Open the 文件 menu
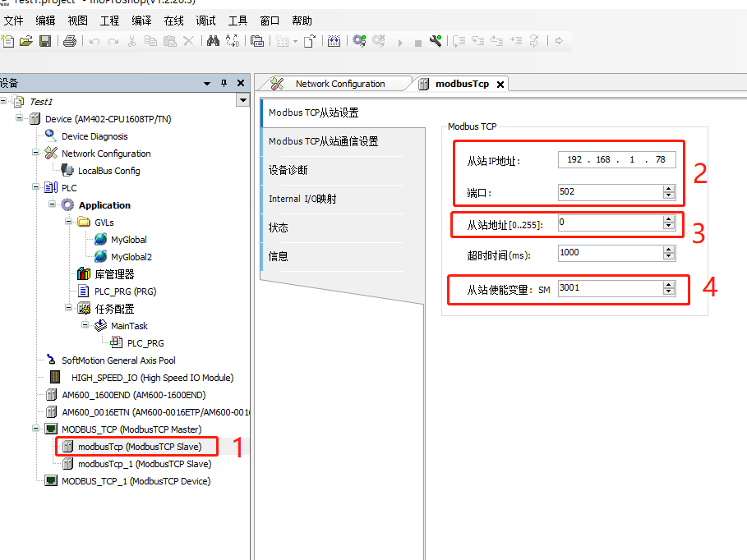 14,21
